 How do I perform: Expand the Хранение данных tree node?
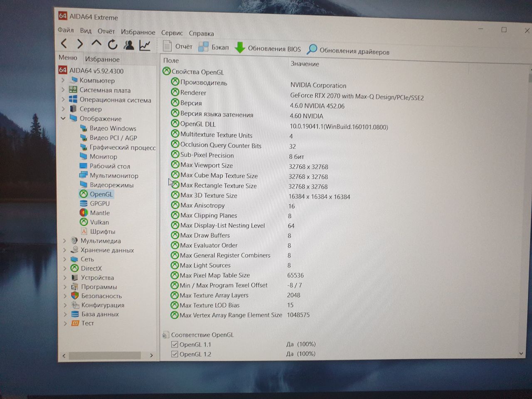(64, 250)
